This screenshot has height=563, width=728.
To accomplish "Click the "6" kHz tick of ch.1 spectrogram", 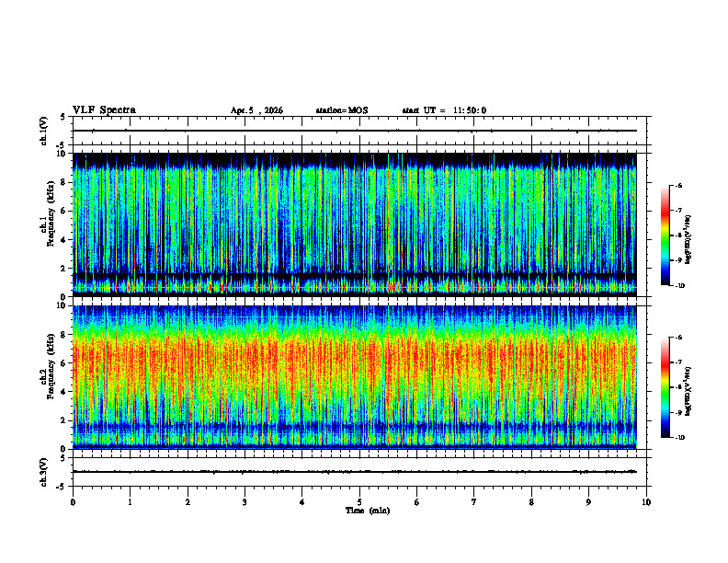I will pos(64,211).
